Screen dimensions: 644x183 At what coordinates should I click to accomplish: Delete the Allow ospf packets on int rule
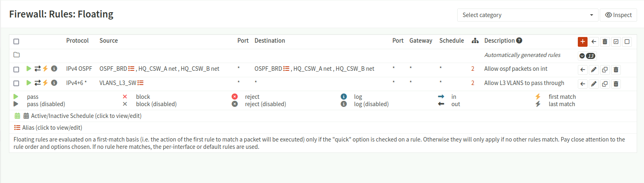616,70
